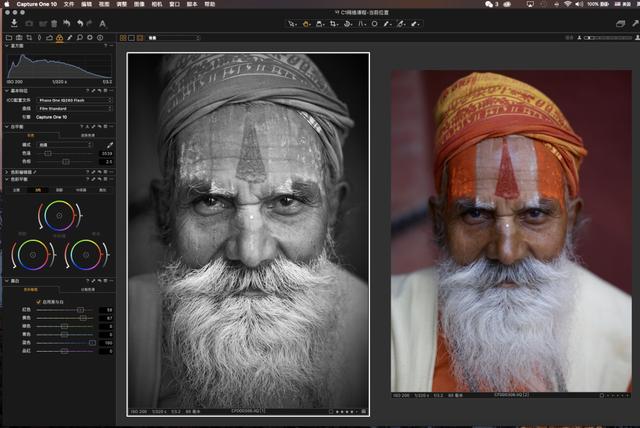
Task: Click the white balance eyedropper picker
Action: tap(109, 145)
